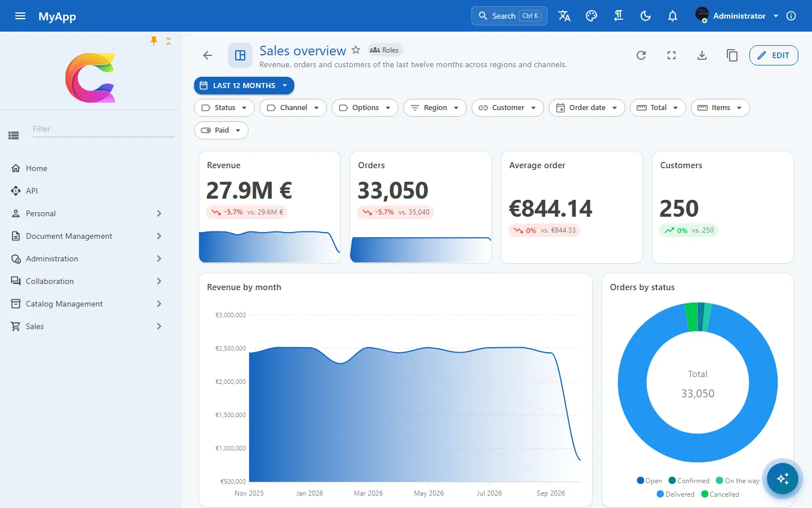
Task: Click the Roles chip
Action: tap(385, 50)
